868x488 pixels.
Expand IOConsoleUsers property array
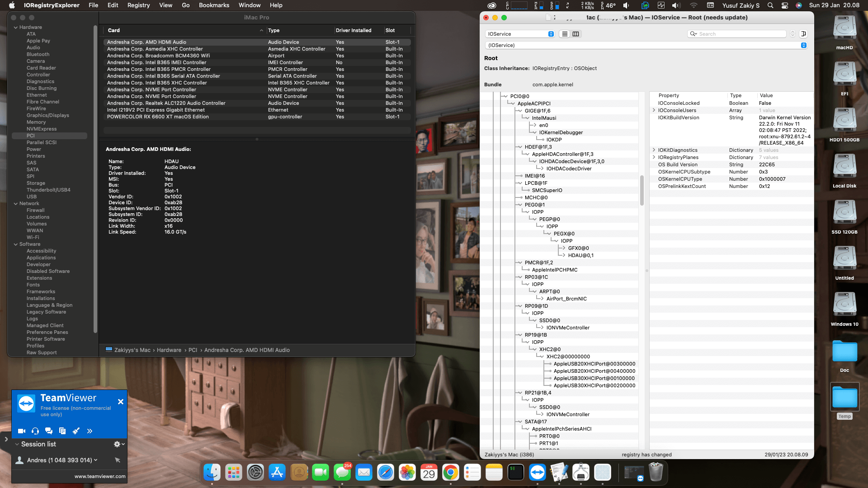[x=654, y=110]
